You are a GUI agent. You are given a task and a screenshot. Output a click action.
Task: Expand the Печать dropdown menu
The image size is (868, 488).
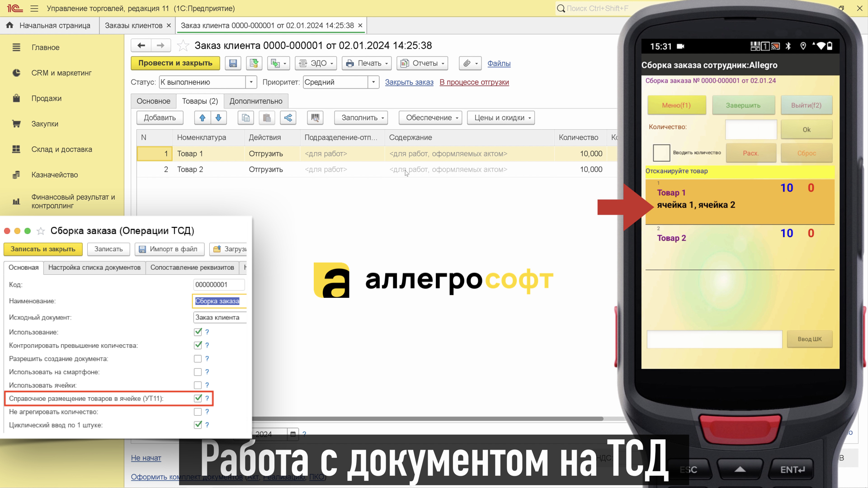tap(367, 63)
